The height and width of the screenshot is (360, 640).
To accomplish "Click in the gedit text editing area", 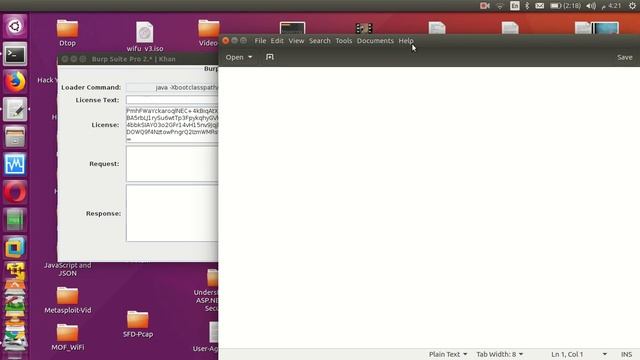I will (429, 207).
